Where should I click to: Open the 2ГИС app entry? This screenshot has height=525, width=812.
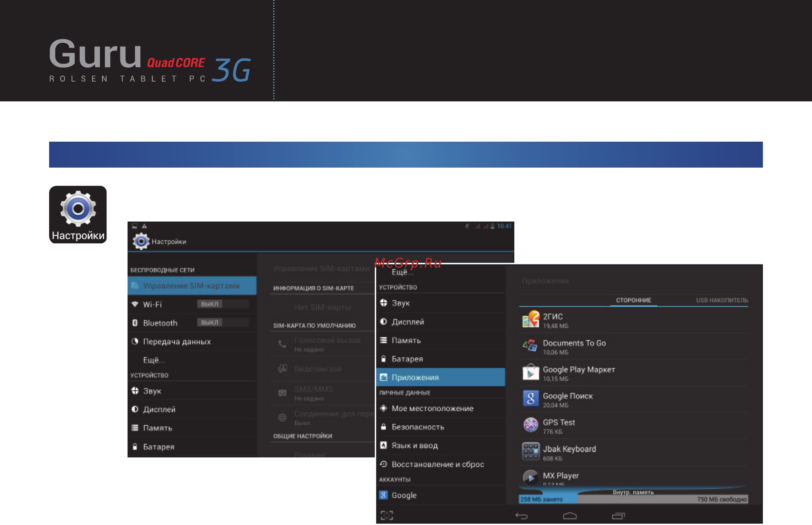[x=634, y=320]
